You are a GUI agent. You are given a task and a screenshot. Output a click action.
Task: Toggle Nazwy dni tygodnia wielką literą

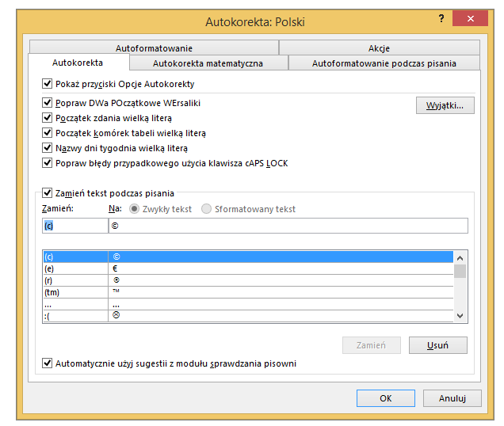click(48, 148)
